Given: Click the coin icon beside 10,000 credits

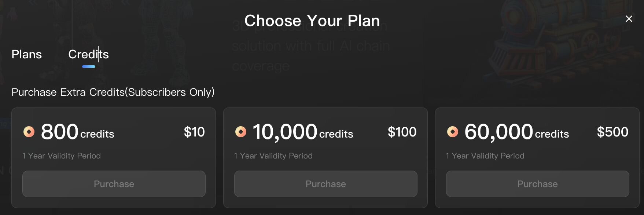Looking at the screenshot, I should (x=241, y=132).
